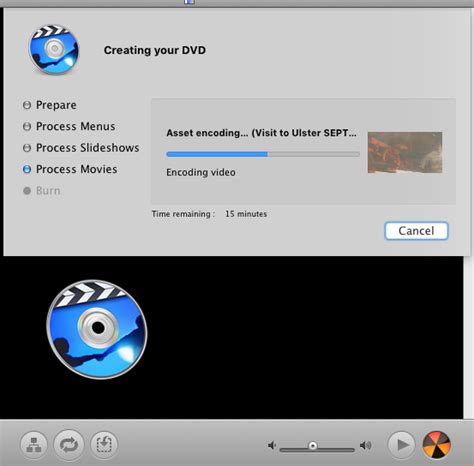Select the Process Movies step
This screenshot has width=474, height=466.
click(77, 169)
